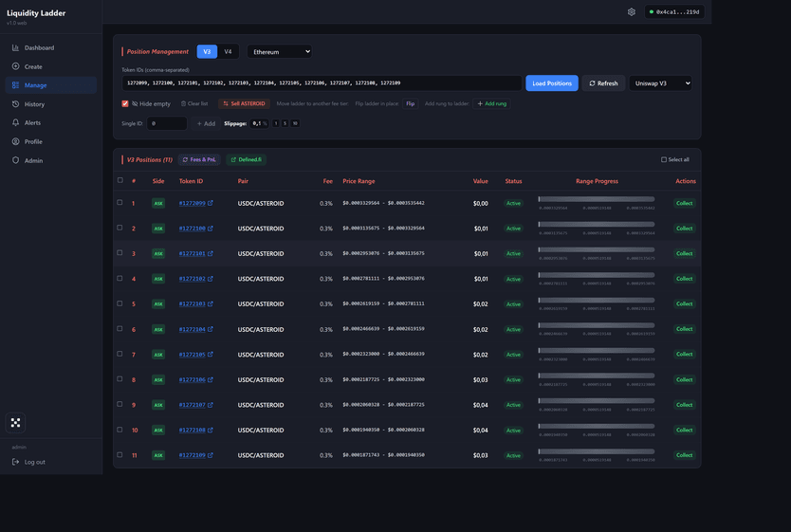This screenshot has width=791, height=532.
Task: Click the Price Range column header
Action: pyautogui.click(x=359, y=181)
